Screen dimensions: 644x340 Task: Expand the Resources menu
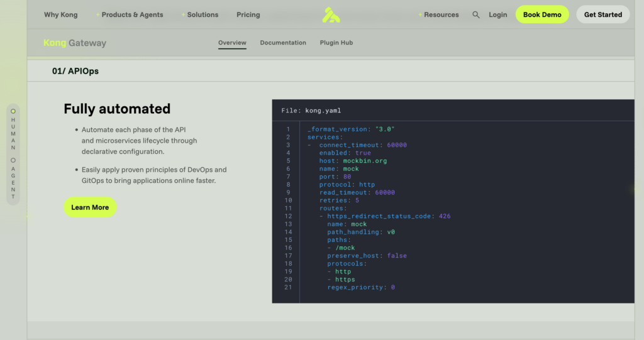coord(438,15)
